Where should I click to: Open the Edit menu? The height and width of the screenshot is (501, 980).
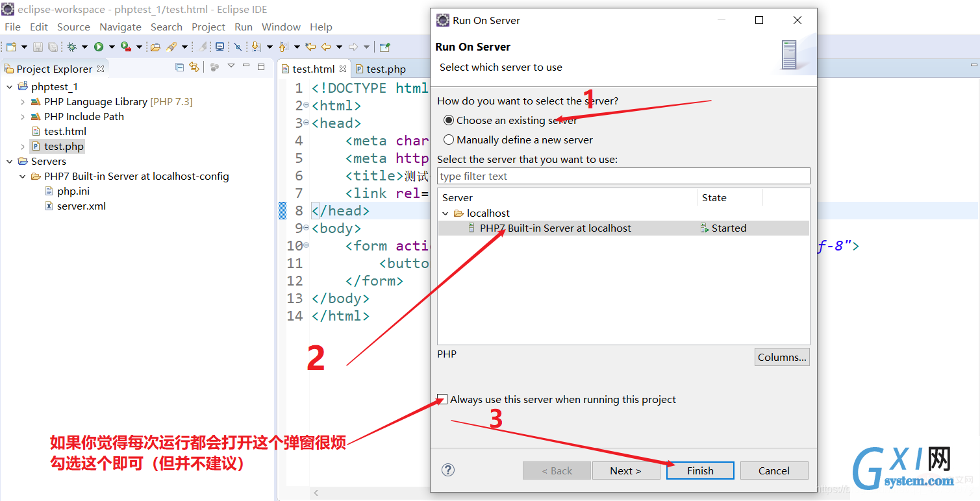pyautogui.click(x=39, y=27)
